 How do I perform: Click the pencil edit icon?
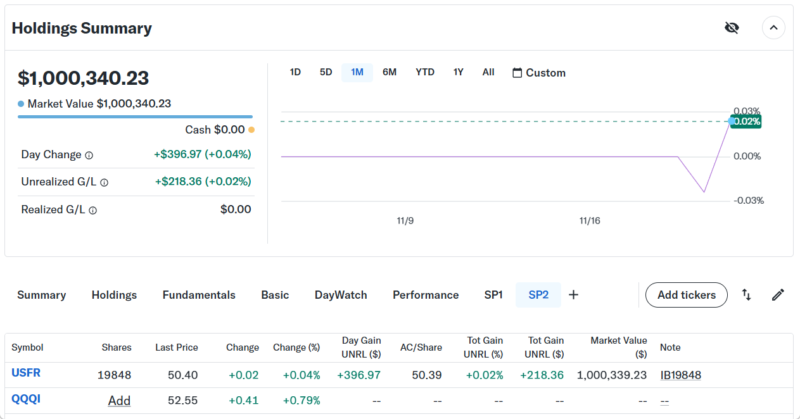[777, 295]
